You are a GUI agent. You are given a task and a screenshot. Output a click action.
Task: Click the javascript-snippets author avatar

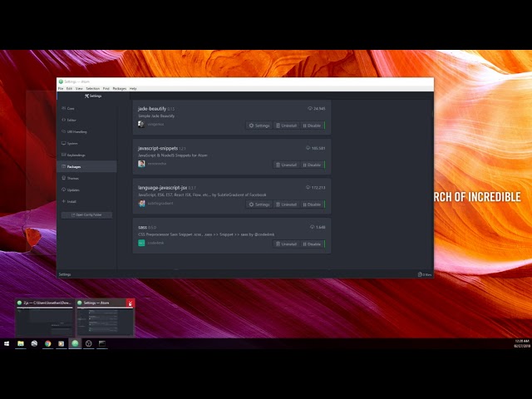click(x=141, y=164)
